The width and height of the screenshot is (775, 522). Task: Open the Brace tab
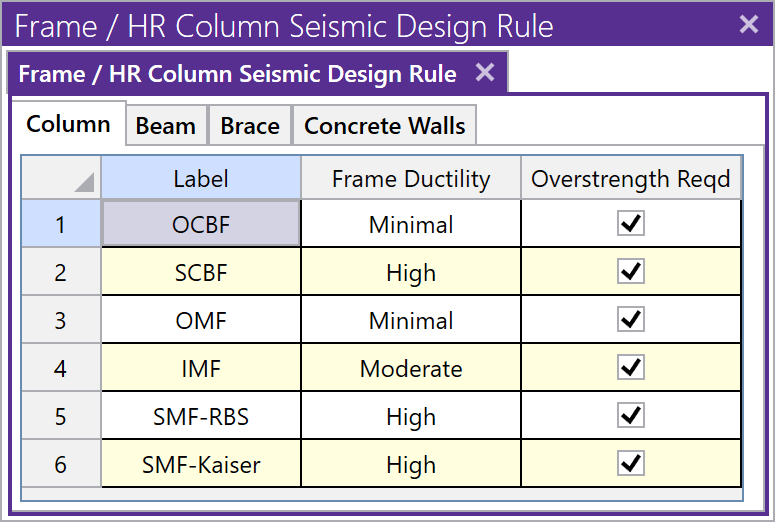[250, 126]
